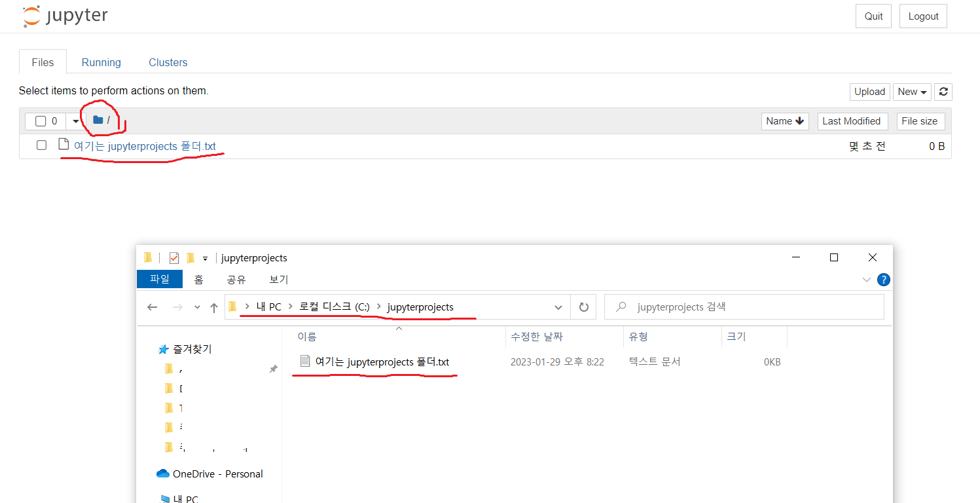This screenshot has height=503, width=980.
Task: Click the blue Help icon in Explorer
Action: [883, 280]
